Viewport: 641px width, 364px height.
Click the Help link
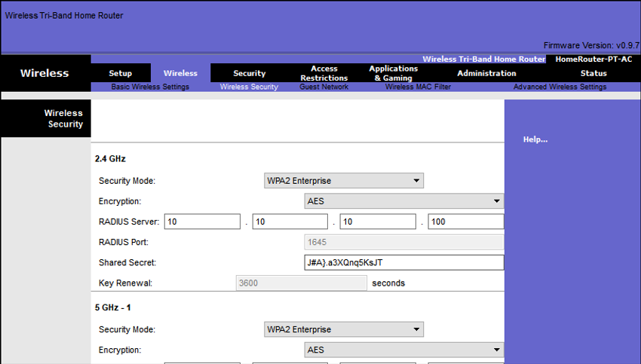pyautogui.click(x=535, y=139)
